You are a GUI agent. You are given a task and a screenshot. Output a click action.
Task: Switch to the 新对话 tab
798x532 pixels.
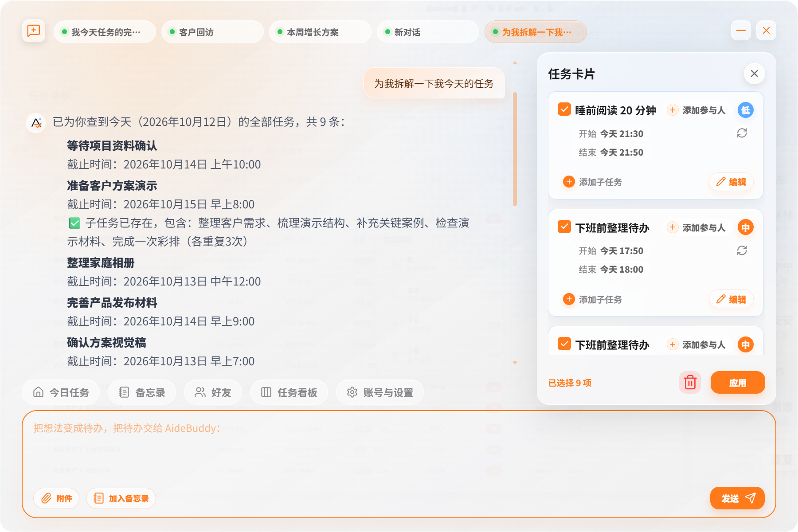click(x=428, y=32)
